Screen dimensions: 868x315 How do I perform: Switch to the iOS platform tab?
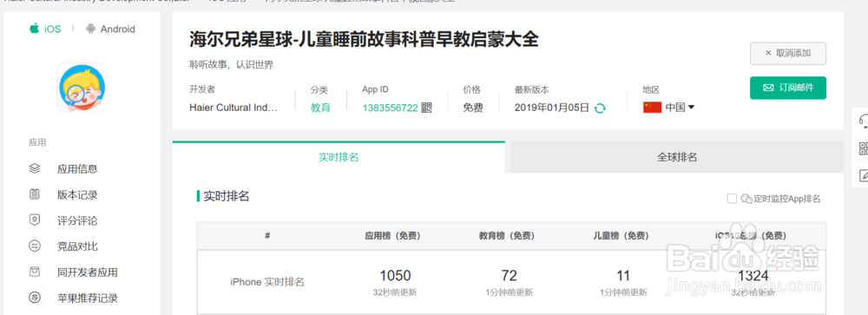pos(45,29)
